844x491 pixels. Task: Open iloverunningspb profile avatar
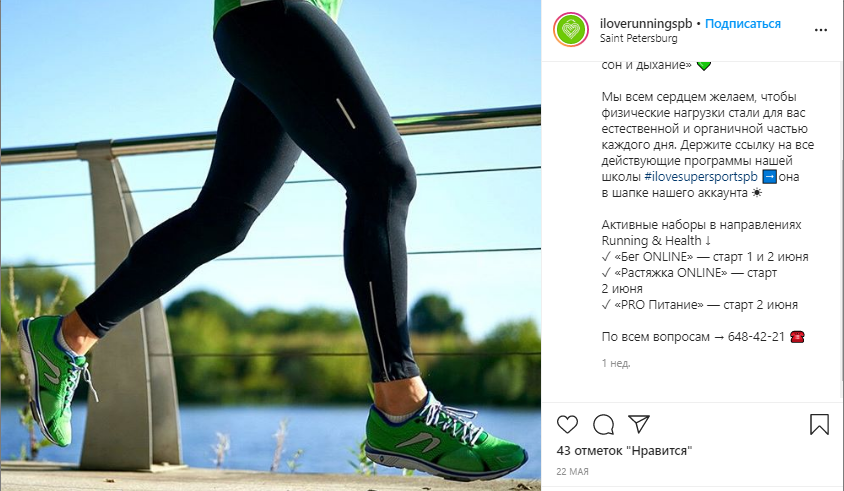(x=571, y=30)
